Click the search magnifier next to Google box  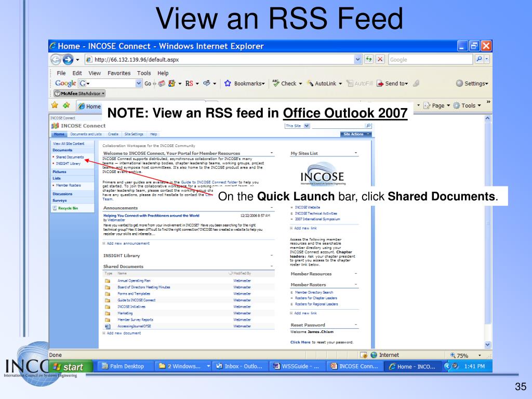tap(478, 59)
